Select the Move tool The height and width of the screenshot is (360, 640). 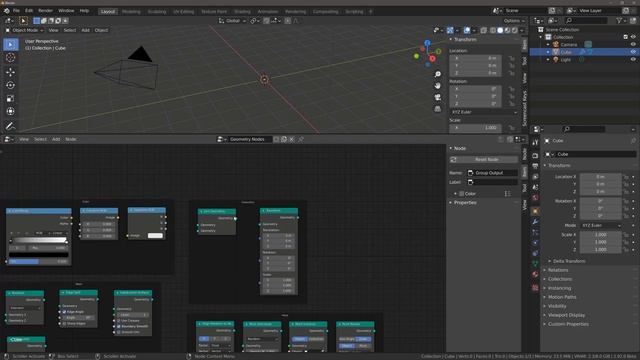(11, 72)
